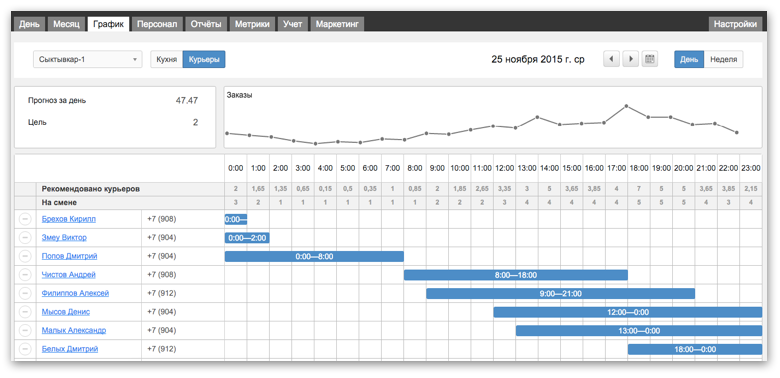Go to next day arrow
The image size is (780, 378).
630,59
